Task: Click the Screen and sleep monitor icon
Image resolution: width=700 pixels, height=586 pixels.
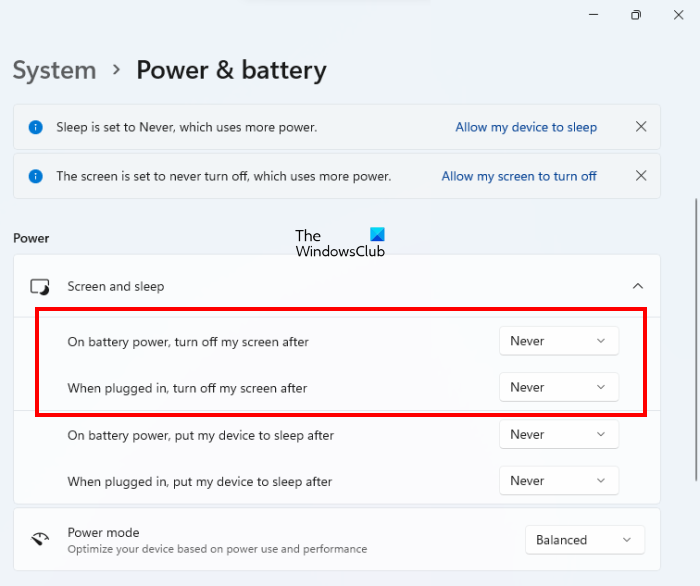Action: point(40,287)
